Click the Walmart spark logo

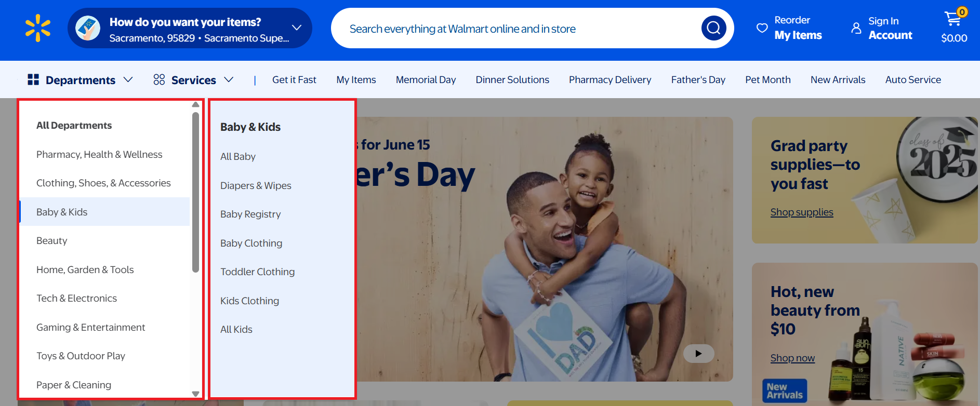[x=38, y=28]
